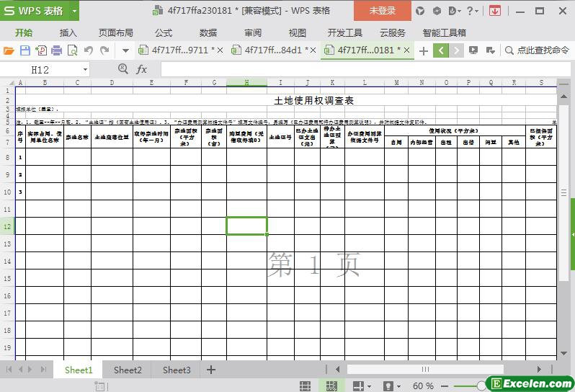Select the Sheet1 tab

coord(79,370)
